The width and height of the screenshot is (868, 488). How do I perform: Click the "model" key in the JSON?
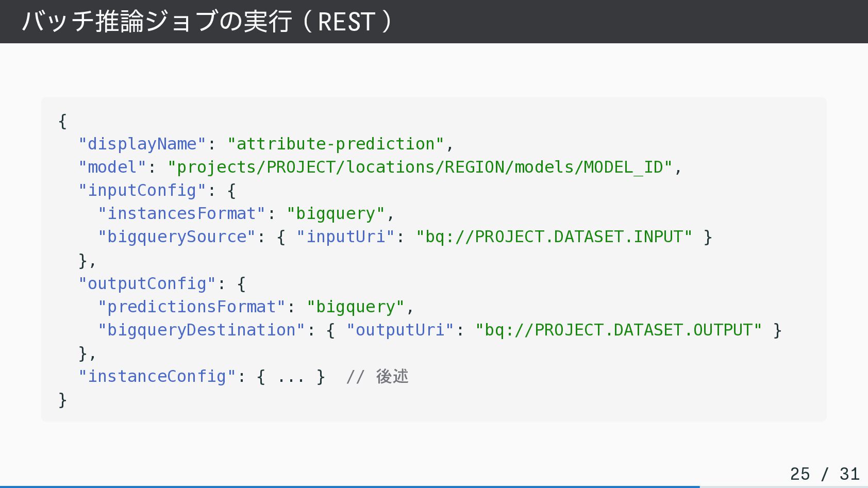coord(112,167)
